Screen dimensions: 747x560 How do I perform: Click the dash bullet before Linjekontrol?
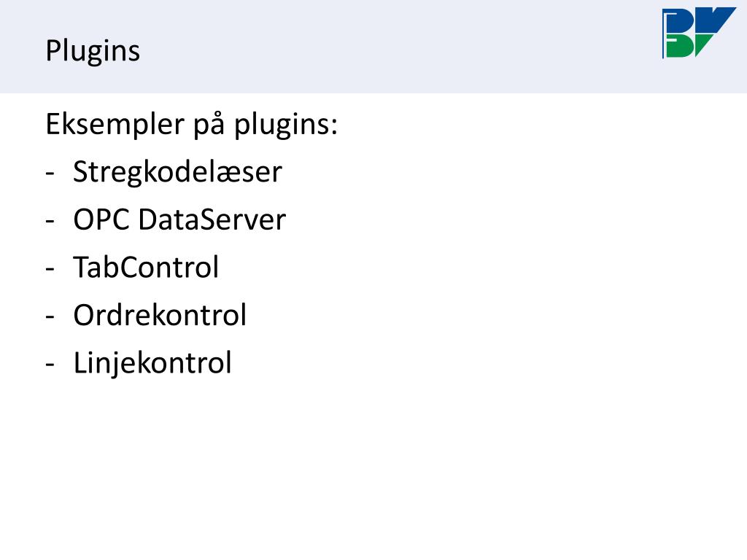coord(50,365)
